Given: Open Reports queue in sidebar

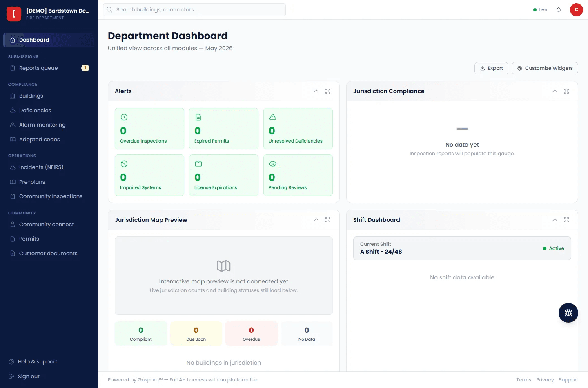Looking at the screenshot, I should (49, 68).
